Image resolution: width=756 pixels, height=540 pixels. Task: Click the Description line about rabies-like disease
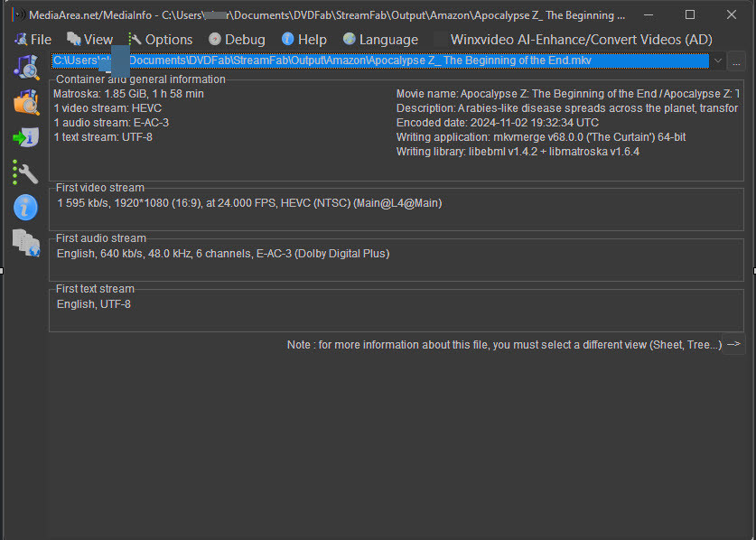567,108
